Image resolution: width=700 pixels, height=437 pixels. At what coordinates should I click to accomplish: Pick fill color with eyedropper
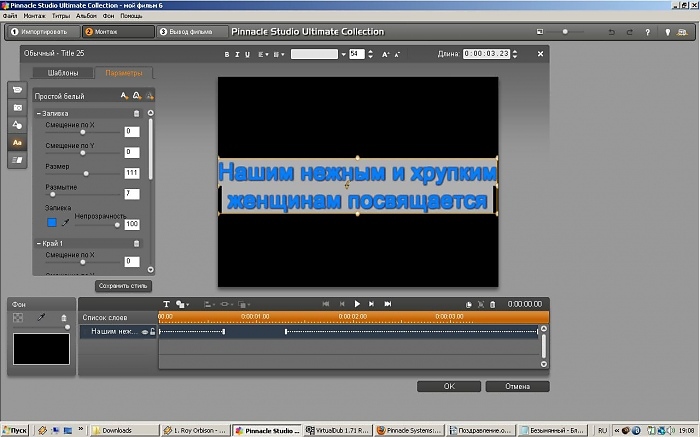click(65, 222)
